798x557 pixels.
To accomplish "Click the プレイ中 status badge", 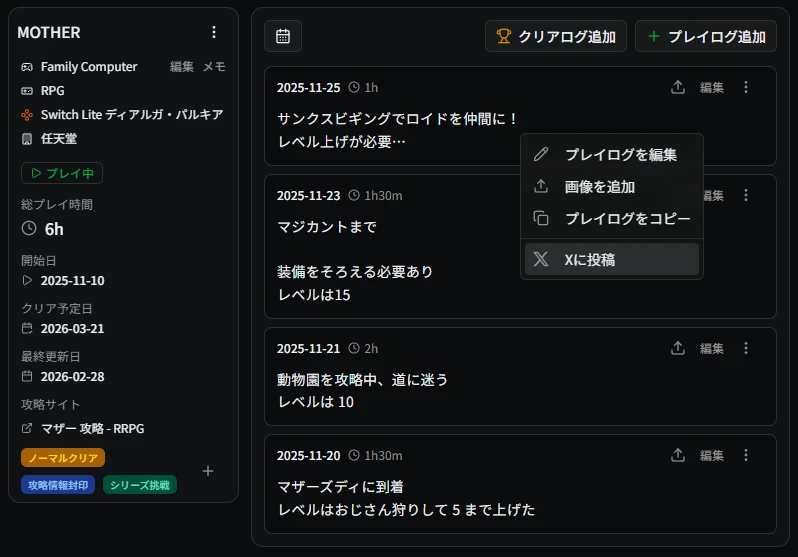I will click(x=62, y=173).
